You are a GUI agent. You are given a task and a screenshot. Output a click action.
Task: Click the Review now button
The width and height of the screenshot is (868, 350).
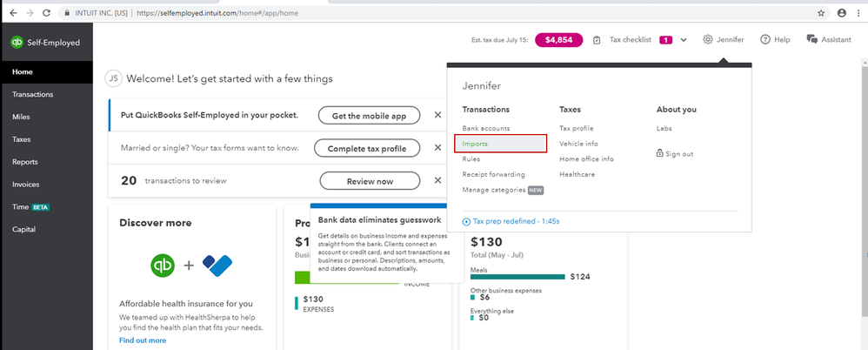pos(370,181)
